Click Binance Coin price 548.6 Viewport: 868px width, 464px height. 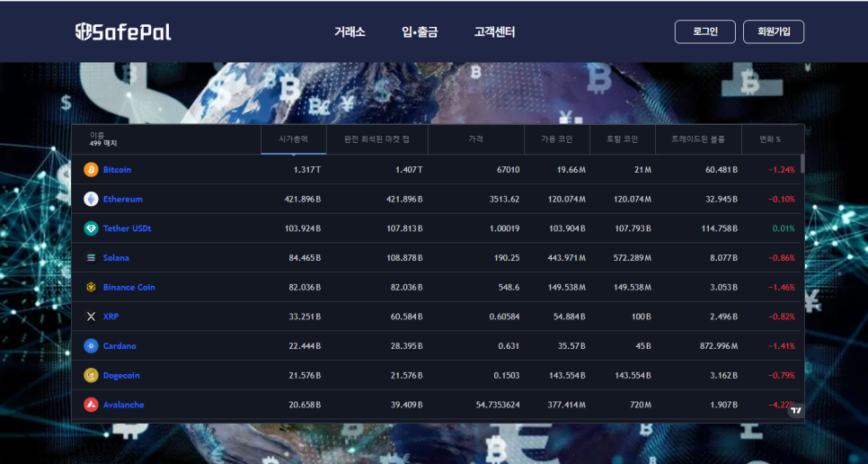509,287
